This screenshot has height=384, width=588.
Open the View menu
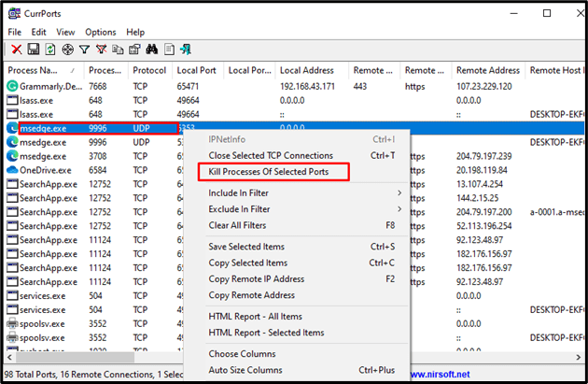click(65, 33)
